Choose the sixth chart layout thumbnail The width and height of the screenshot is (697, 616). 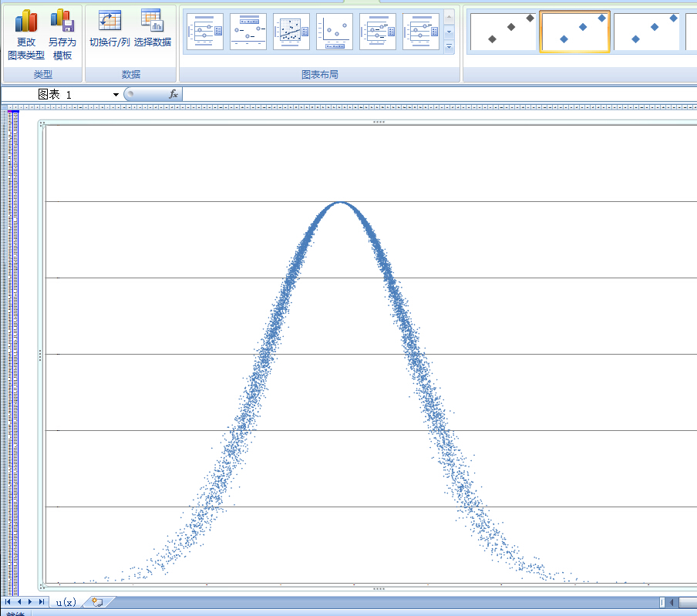(420, 32)
